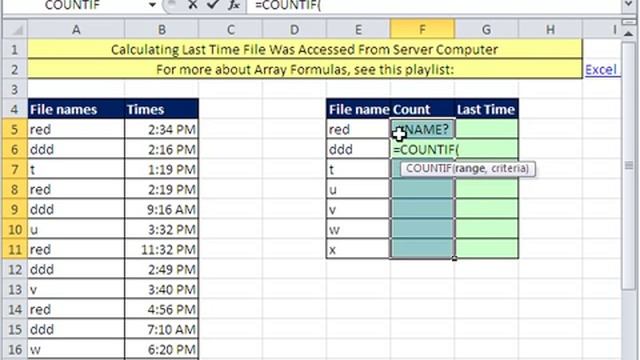Select column A header
This screenshot has width=640, height=360.
tap(76, 29)
